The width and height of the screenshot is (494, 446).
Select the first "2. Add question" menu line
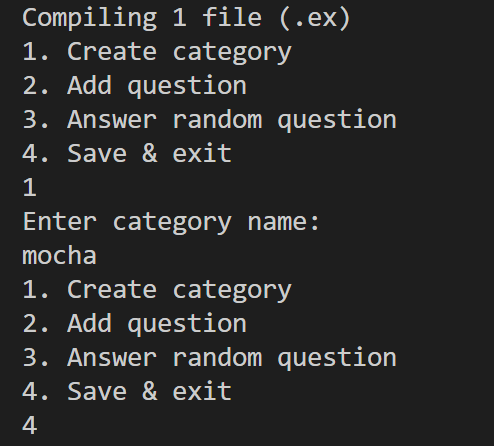point(134,87)
